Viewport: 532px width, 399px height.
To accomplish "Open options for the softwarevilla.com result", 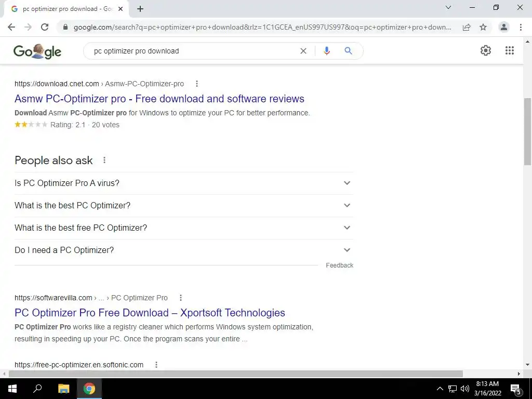I will coord(181,298).
